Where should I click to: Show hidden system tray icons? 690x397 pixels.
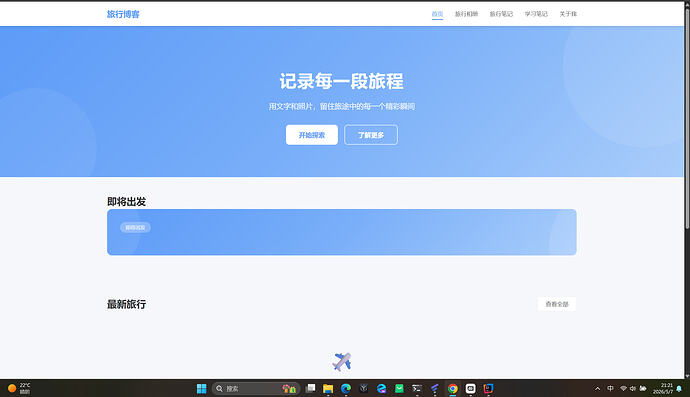(x=597, y=388)
